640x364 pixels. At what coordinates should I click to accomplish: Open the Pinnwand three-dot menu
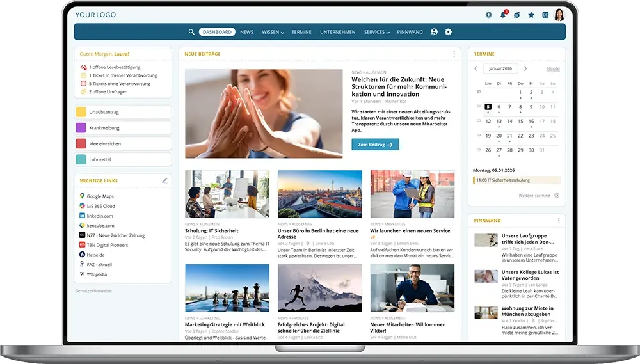coord(559,220)
